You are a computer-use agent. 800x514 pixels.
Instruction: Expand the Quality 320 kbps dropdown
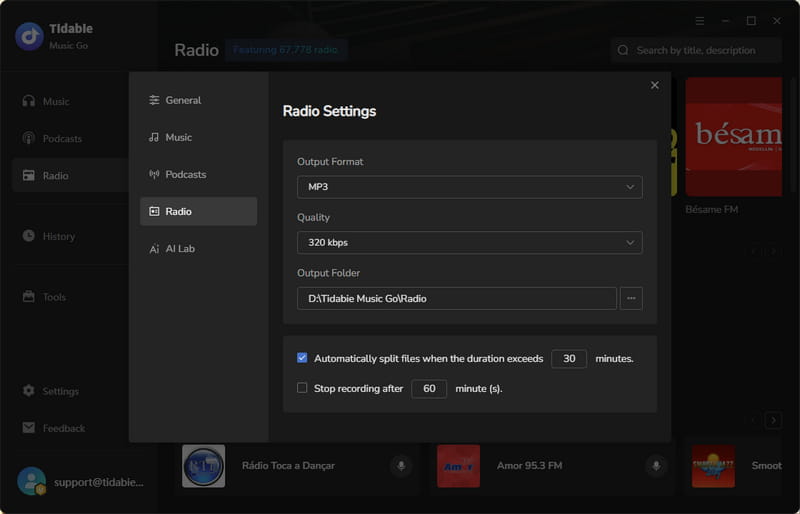(x=469, y=242)
